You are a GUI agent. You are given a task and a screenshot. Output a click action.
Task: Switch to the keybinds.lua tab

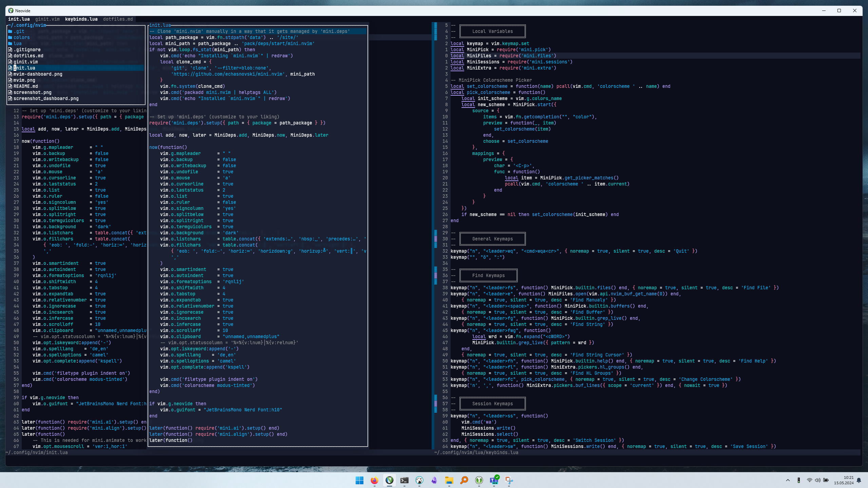81,19
